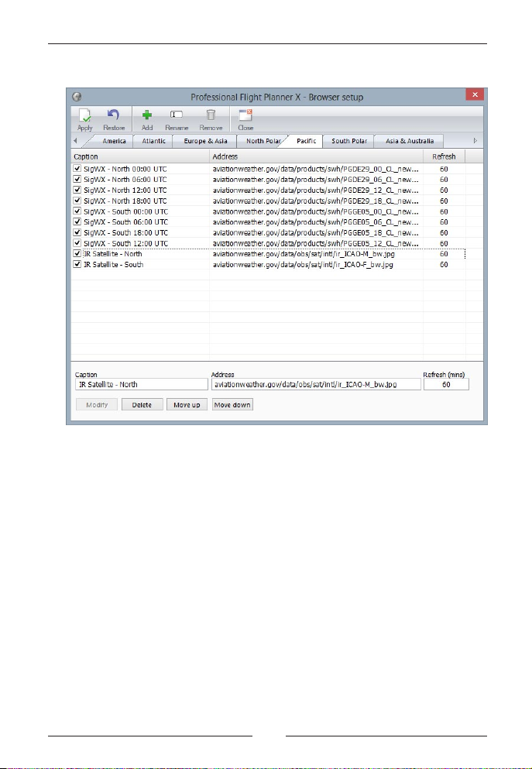This screenshot has height=769, width=532.
Task: Select the IR Satellite - South row caption
Action: click(x=114, y=264)
